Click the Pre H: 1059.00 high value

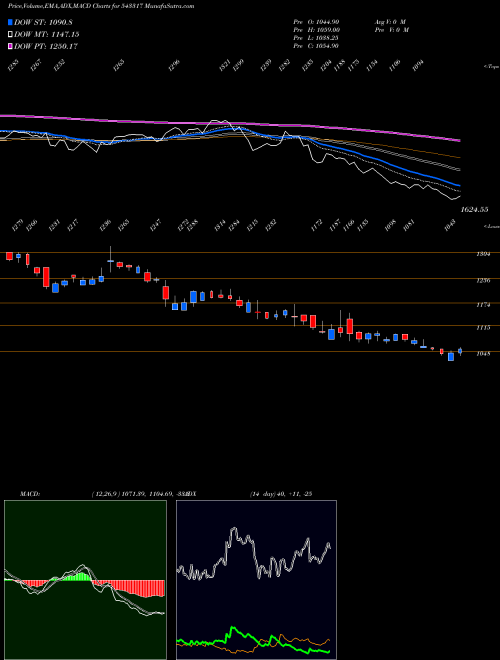pos(316,29)
